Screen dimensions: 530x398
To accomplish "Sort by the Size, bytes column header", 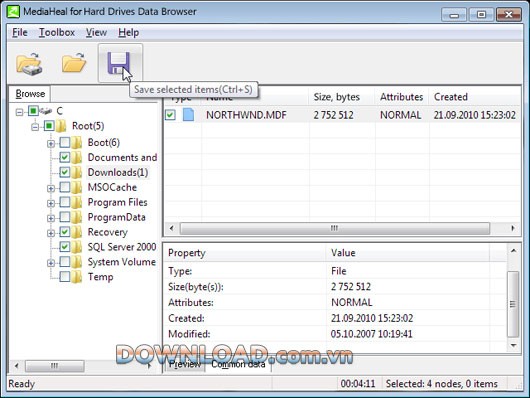I will click(x=342, y=97).
